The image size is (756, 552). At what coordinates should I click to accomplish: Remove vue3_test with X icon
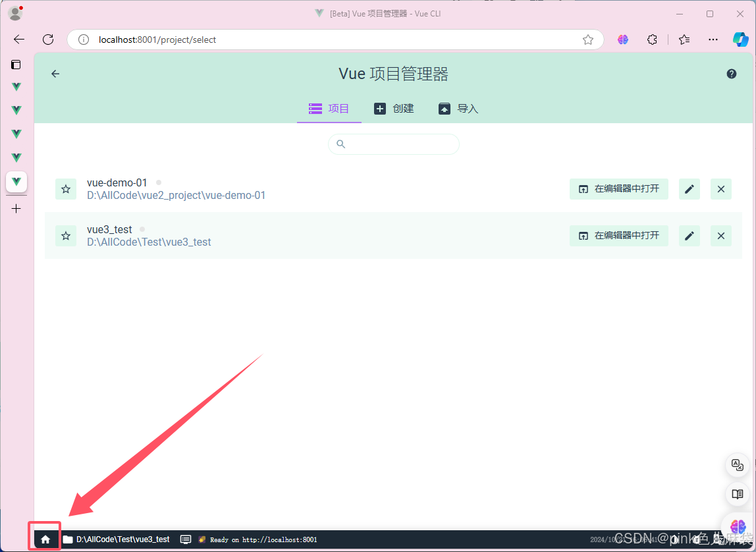click(721, 236)
